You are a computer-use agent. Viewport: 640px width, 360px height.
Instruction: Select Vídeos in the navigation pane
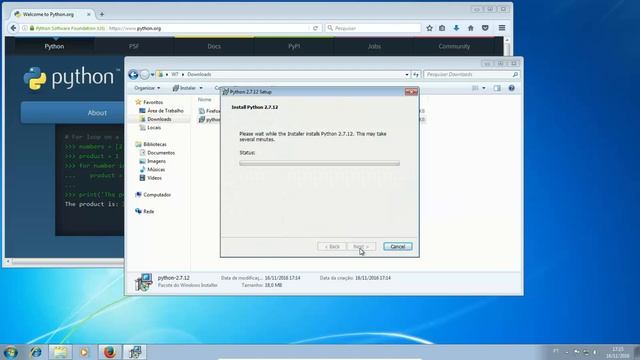point(154,178)
